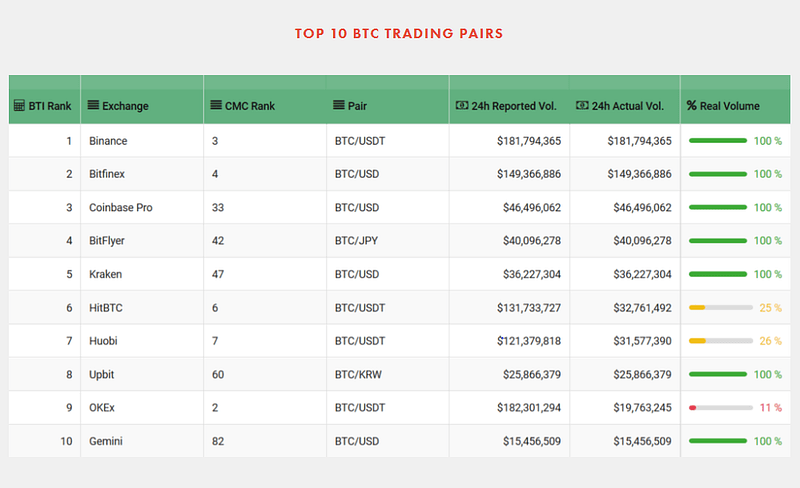Click the HitBTC 25 % volume bar
This screenshot has height=488, width=800.
(x=720, y=308)
